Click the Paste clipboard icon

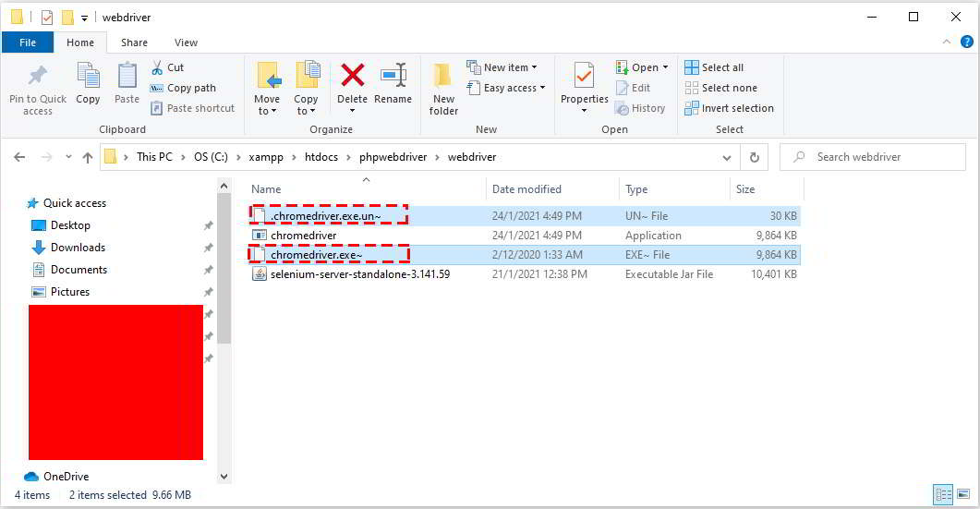[127, 77]
